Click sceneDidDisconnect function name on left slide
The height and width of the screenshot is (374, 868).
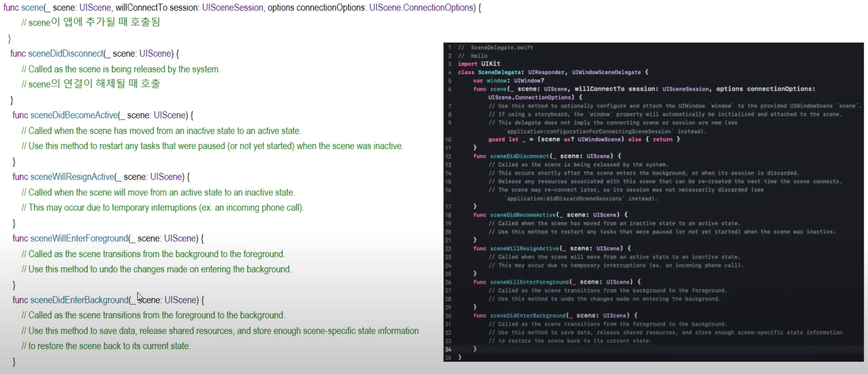pos(65,53)
